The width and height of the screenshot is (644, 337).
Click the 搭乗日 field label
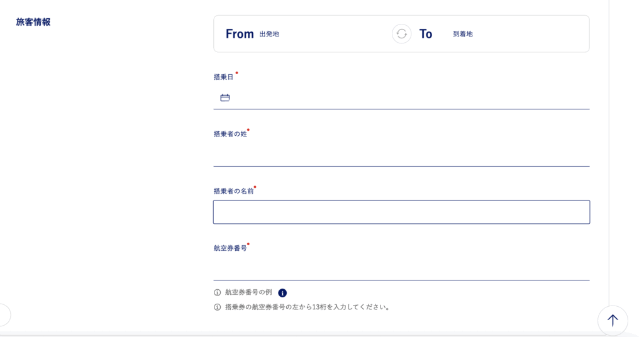(x=223, y=77)
